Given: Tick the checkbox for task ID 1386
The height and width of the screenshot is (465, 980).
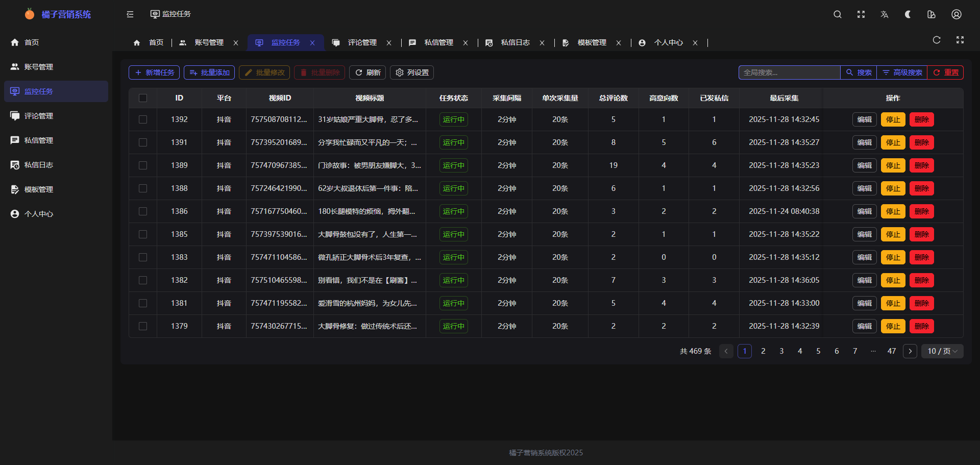Looking at the screenshot, I should pyautogui.click(x=143, y=211).
